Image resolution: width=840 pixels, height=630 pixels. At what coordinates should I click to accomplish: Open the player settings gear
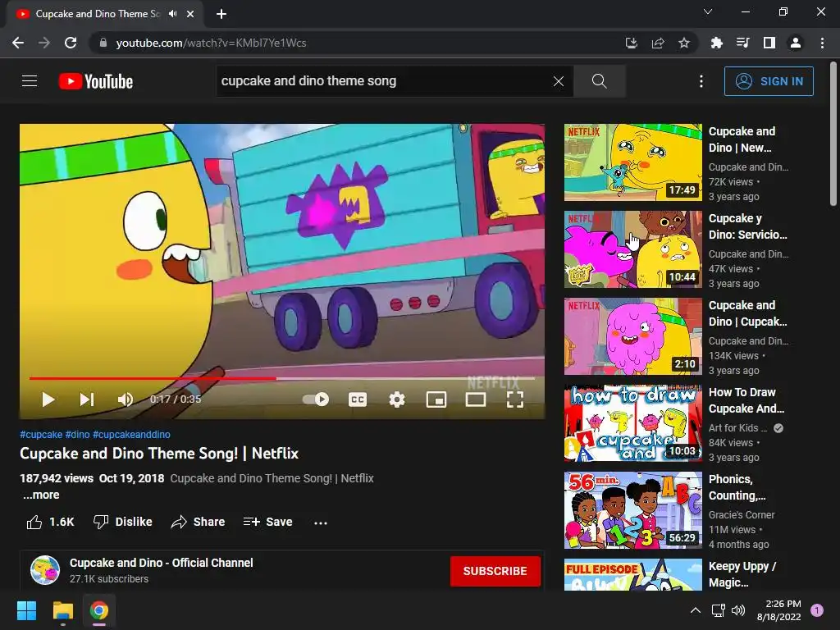pos(397,399)
